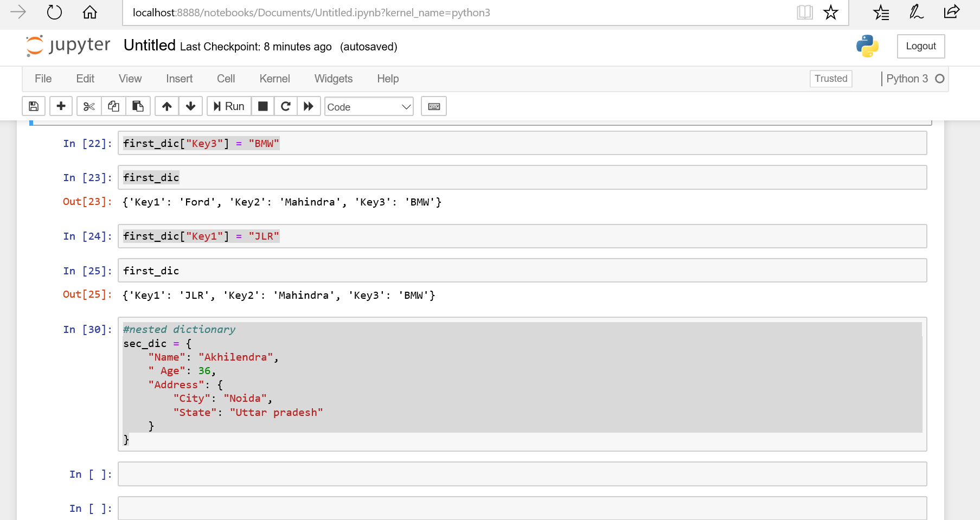Click the #nested dictionary comment line
The width and height of the screenshot is (980, 520).
point(179,329)
